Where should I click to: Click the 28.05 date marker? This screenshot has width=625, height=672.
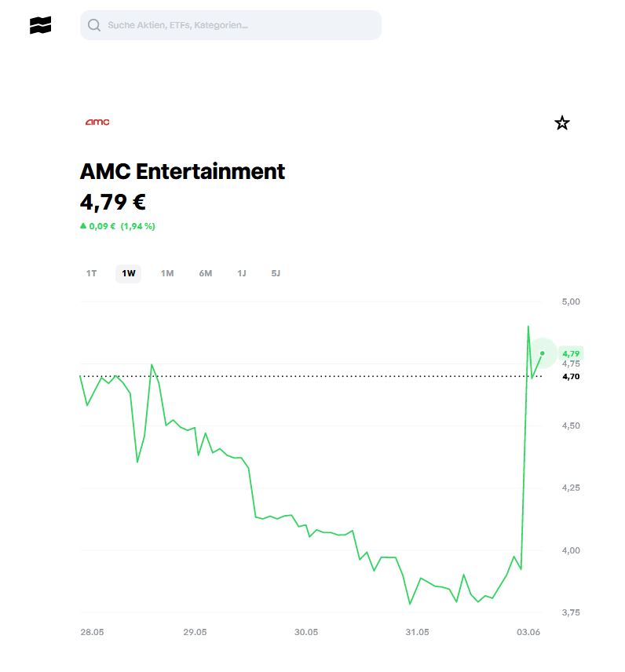(x=92, y=632)
